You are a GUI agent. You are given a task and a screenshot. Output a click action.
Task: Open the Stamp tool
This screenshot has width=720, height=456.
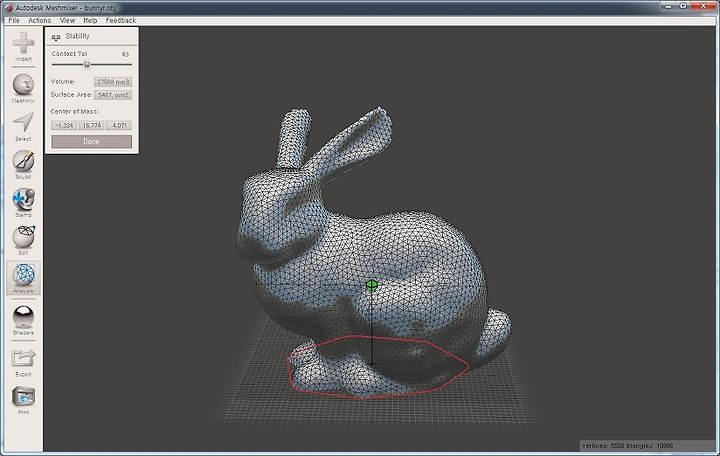[23, 202]
